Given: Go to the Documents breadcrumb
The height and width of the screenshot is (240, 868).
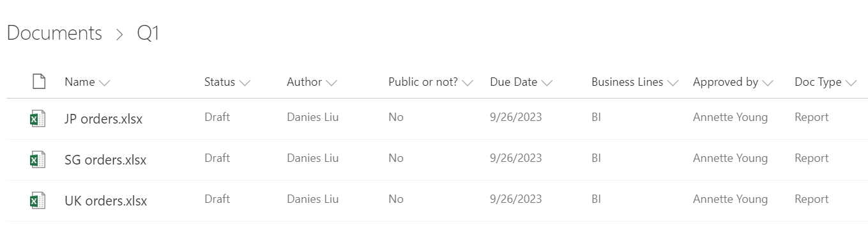Looking at the screenshot, I should point(54,33).
